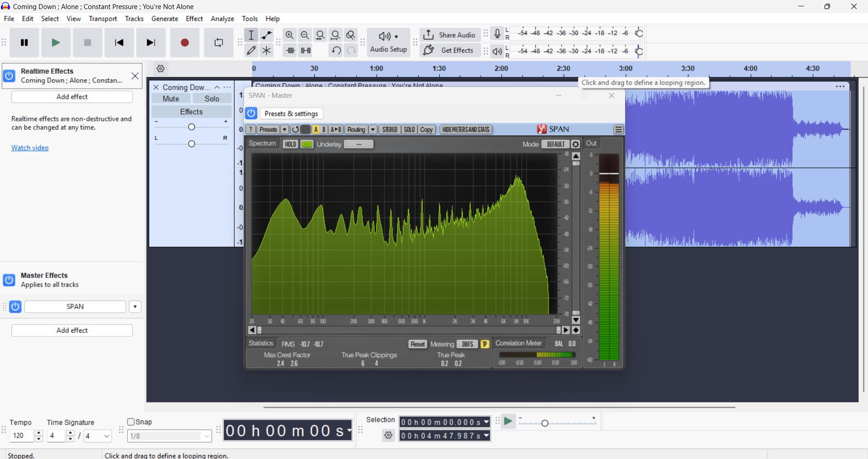Toggle HOLD in SPAN spectrum
Image resolution: width=868 pixels, height=459 pixels.
click(x=290, y=144)
